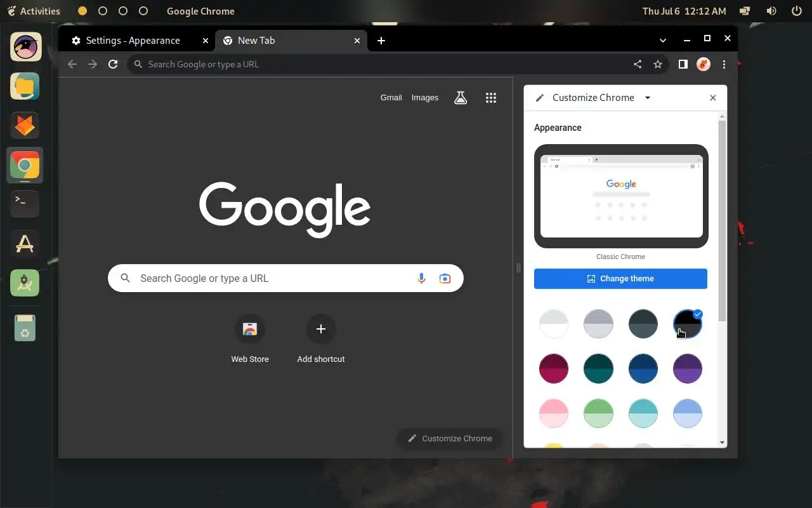Open the Images link
This screenshot has width=812, height=508.
pos(425,98)
